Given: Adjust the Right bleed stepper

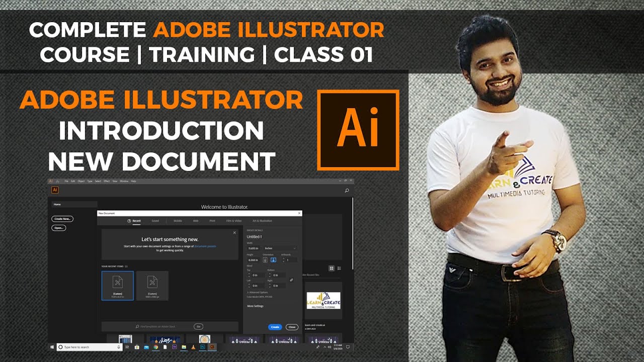Looking at the screenshot, I should pos(270,286).
